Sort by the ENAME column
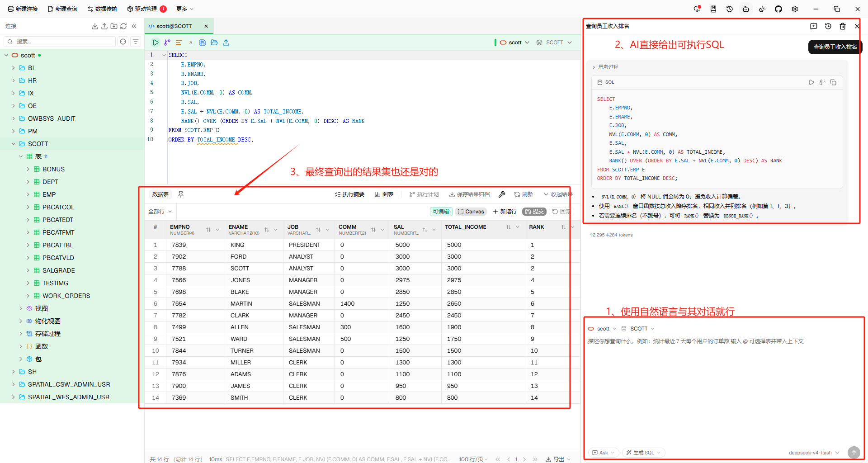 click(267, 230)
